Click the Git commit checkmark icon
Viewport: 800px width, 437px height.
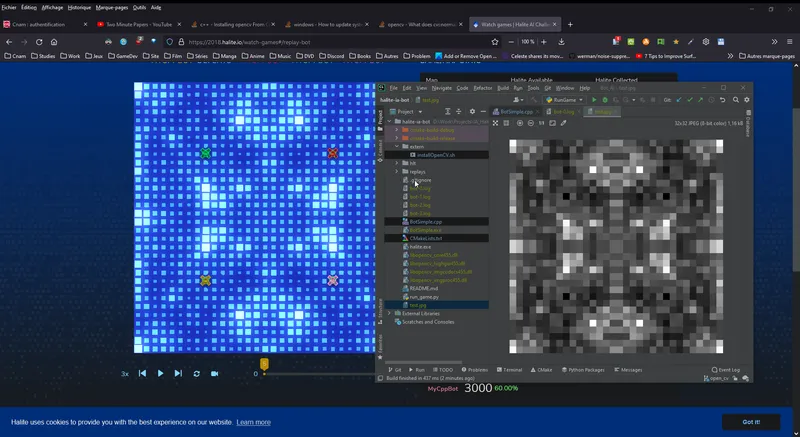(690, 100)
